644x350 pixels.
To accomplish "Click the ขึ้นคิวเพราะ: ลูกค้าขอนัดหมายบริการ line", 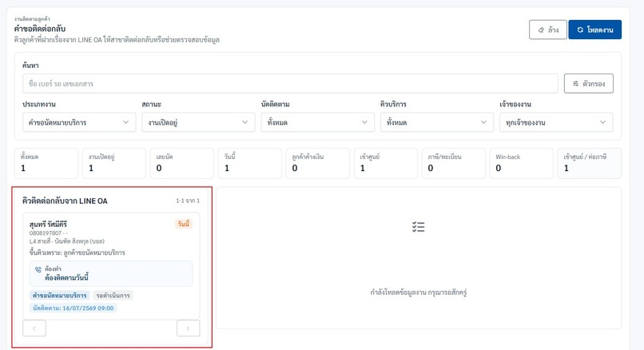I will point(78,253).
